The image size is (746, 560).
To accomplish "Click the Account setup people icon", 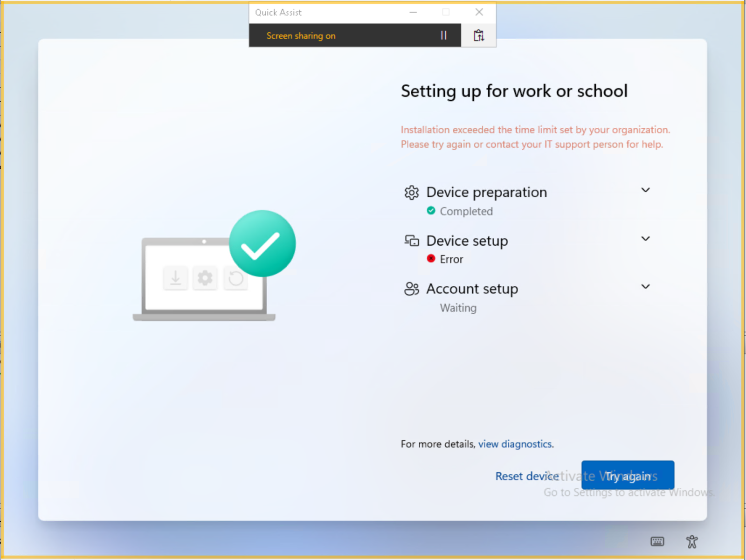I will (411, 289).
